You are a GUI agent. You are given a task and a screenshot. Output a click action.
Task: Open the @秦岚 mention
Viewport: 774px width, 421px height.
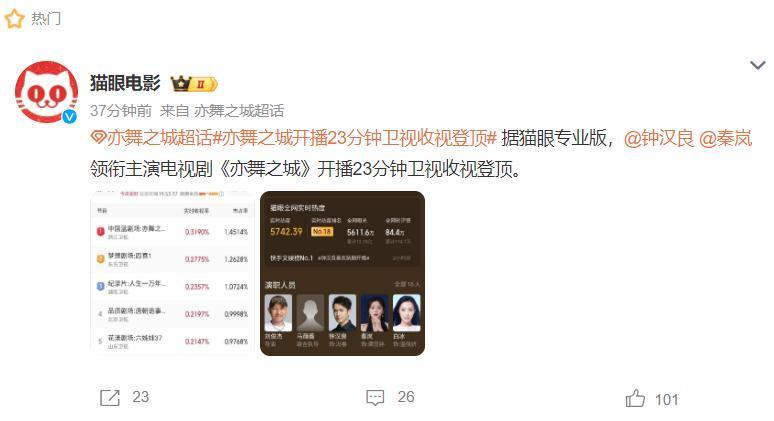click(x=726, y=138)
